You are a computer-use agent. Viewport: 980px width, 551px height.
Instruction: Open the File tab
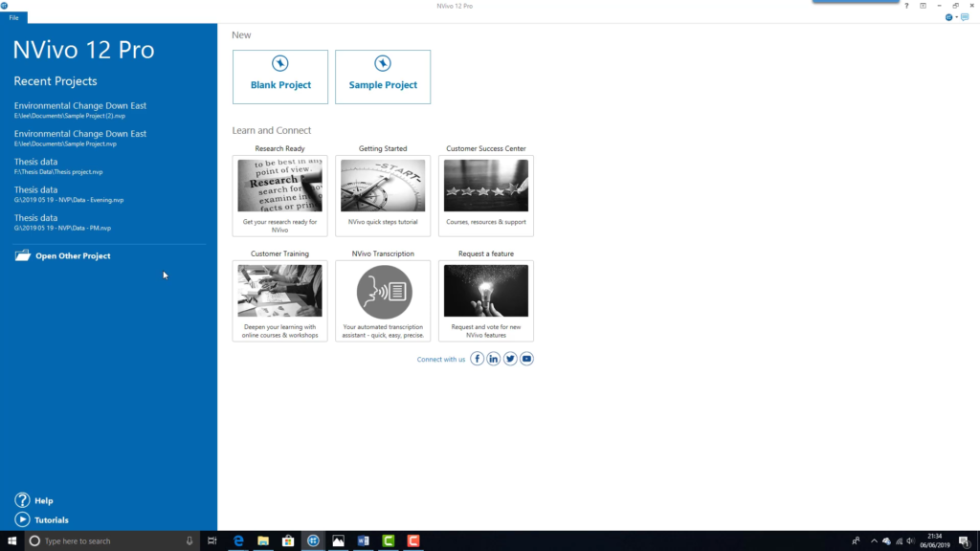pos(13,17)
